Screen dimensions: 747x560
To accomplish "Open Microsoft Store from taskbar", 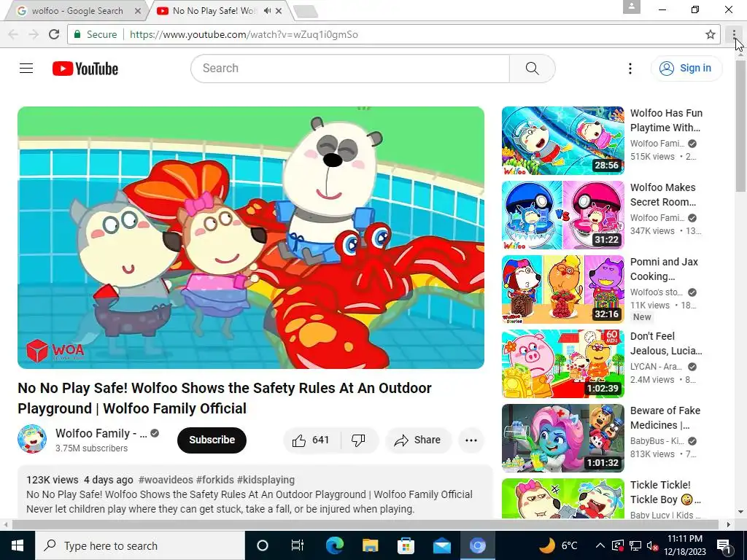I will click(406, 545).
